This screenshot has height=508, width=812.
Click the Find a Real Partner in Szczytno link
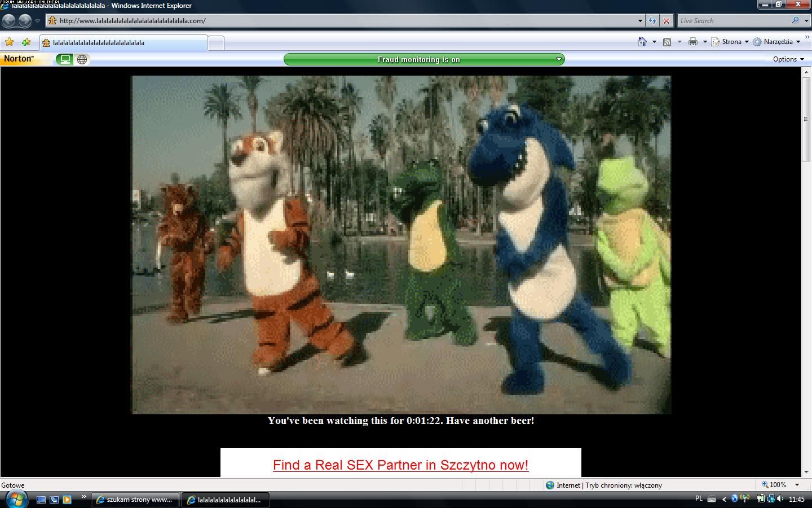coord(400,465)
